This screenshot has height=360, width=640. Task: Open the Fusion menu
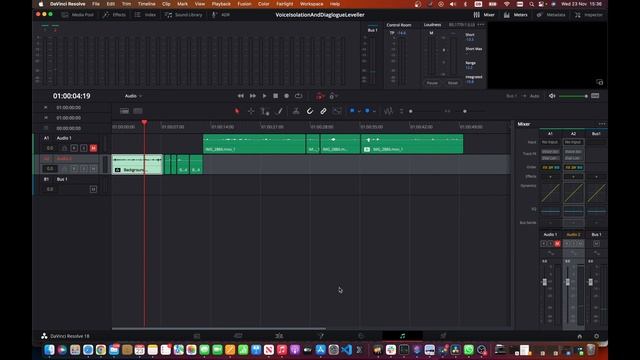(x=244, y=4)
